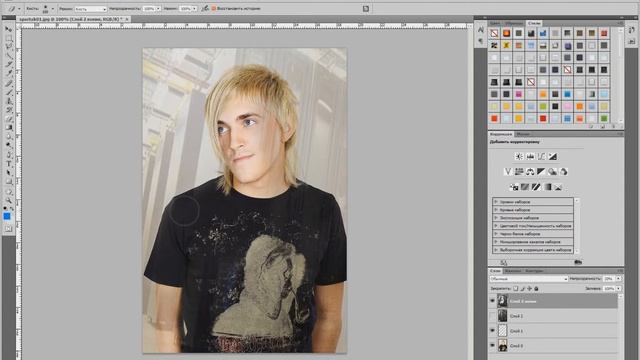Open the 'Нажим' flow dropdown arrow
This screenshot has height=360, width=640.
point(194,9)
